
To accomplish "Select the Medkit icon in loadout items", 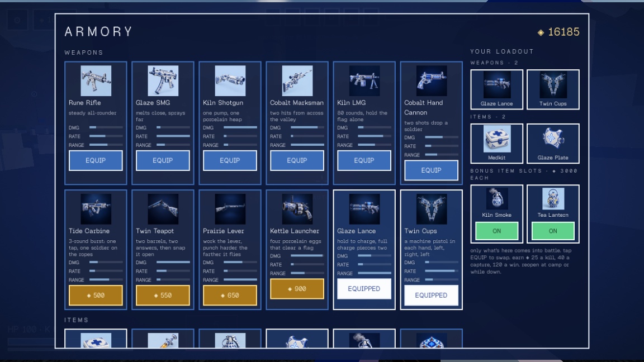I will pyautogui.click(x=497, y=139).
